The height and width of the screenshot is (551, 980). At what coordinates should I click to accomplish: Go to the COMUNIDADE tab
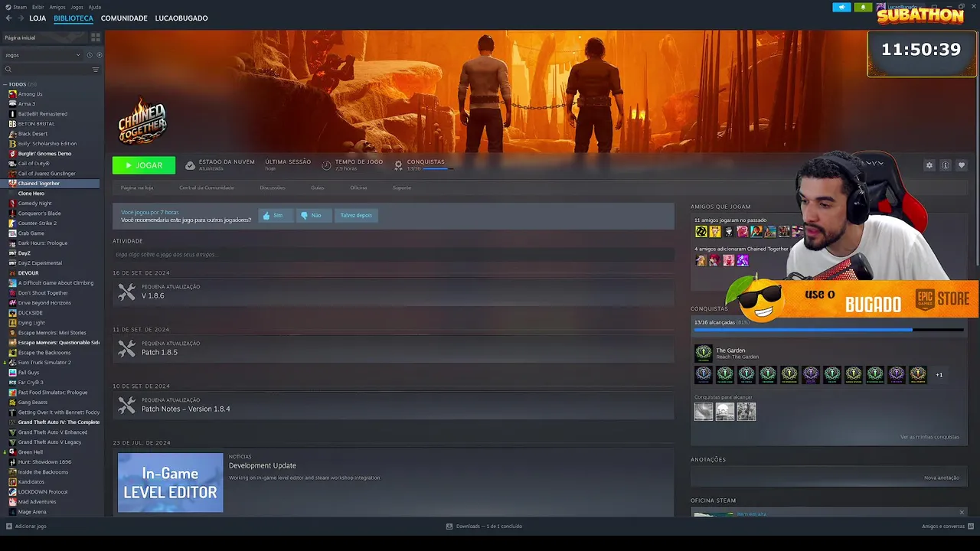pos(124,18)
